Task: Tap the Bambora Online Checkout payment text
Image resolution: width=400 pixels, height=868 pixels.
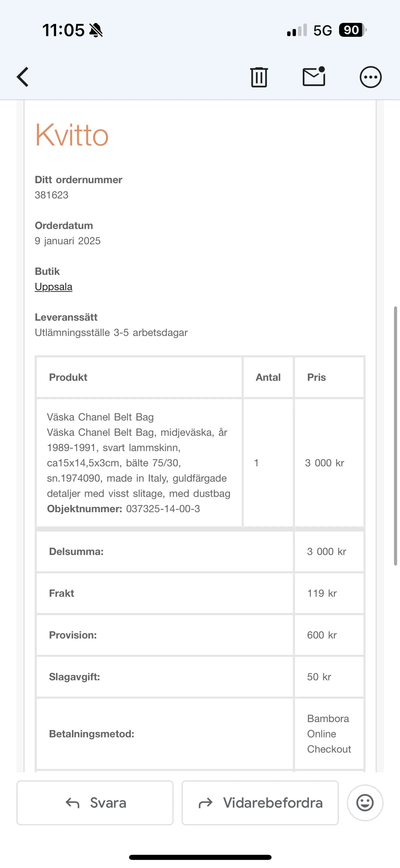Action: tap(329, 734)
